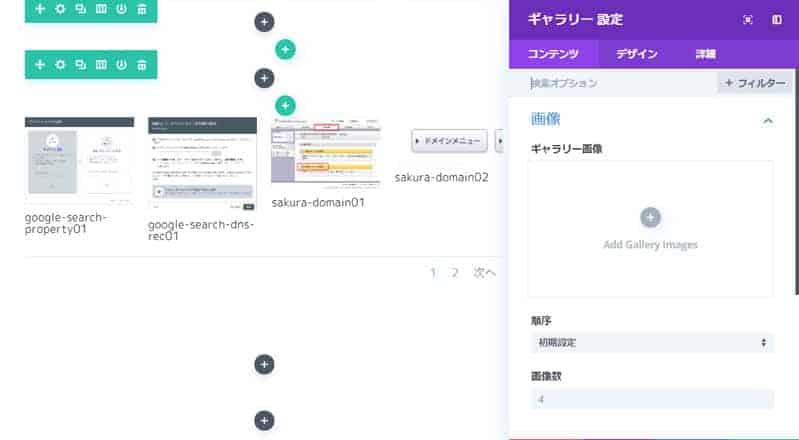Click dark plus button just below gallery pagination
Screen dimensions: 799x440
[264, 365]
